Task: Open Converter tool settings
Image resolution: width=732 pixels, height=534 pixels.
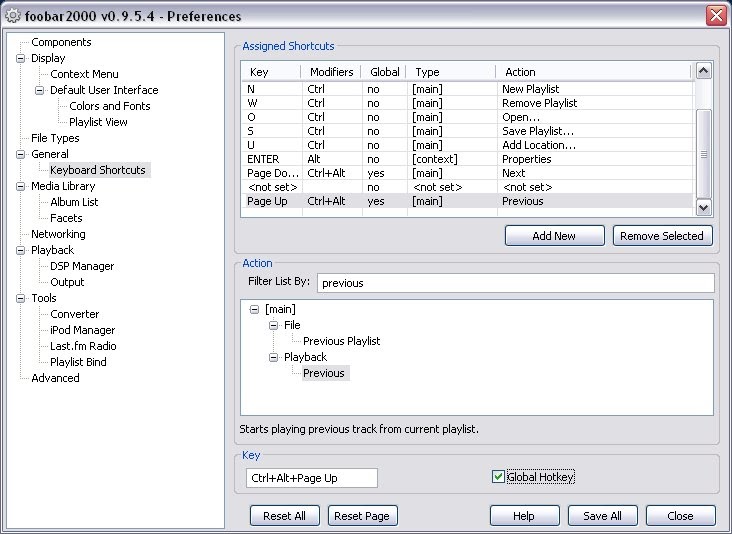Action: pos(75,314)
